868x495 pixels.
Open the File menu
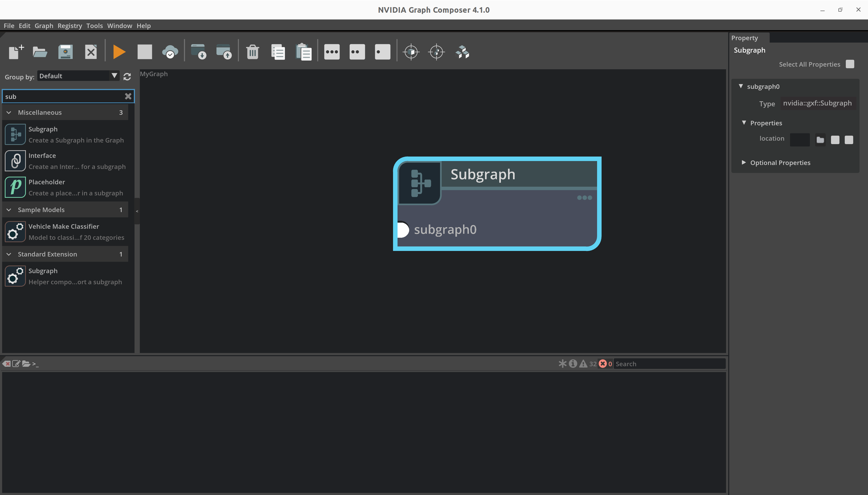coord(9,25)
